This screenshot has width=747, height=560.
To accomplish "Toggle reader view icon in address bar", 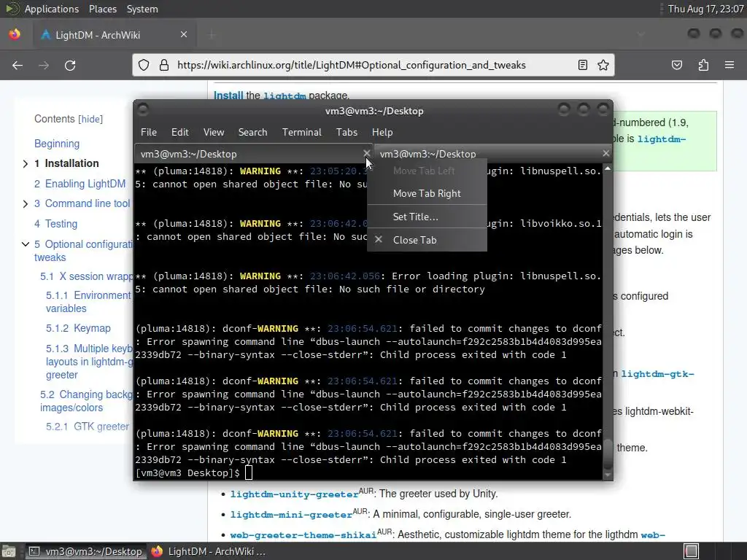I will coord(582,65).
